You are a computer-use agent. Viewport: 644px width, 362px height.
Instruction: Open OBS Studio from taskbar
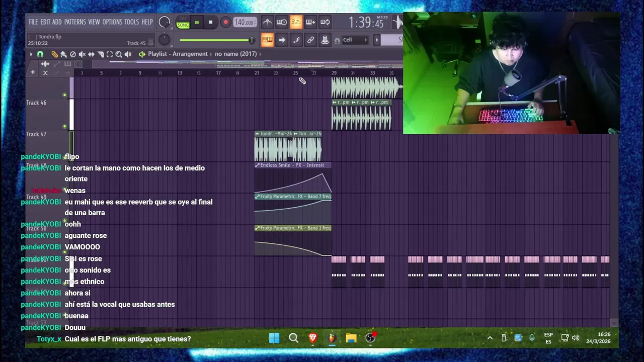(370, 338)
